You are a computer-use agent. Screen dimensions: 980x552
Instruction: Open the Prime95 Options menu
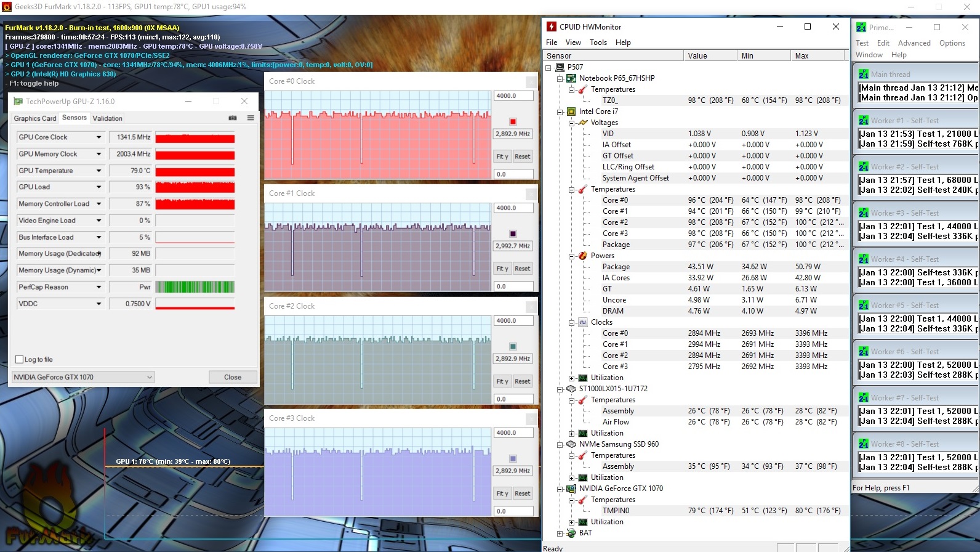(952, 43)
